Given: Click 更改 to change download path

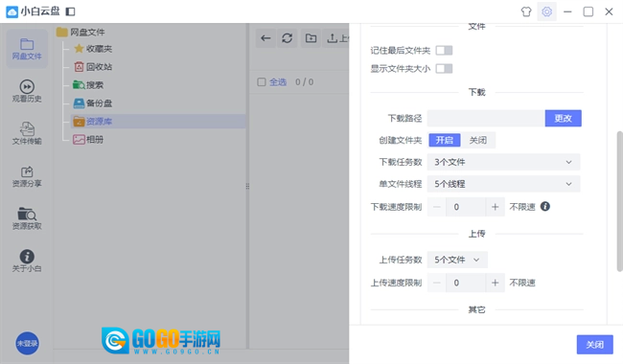Looking at the screenshot, I should 563,118.
